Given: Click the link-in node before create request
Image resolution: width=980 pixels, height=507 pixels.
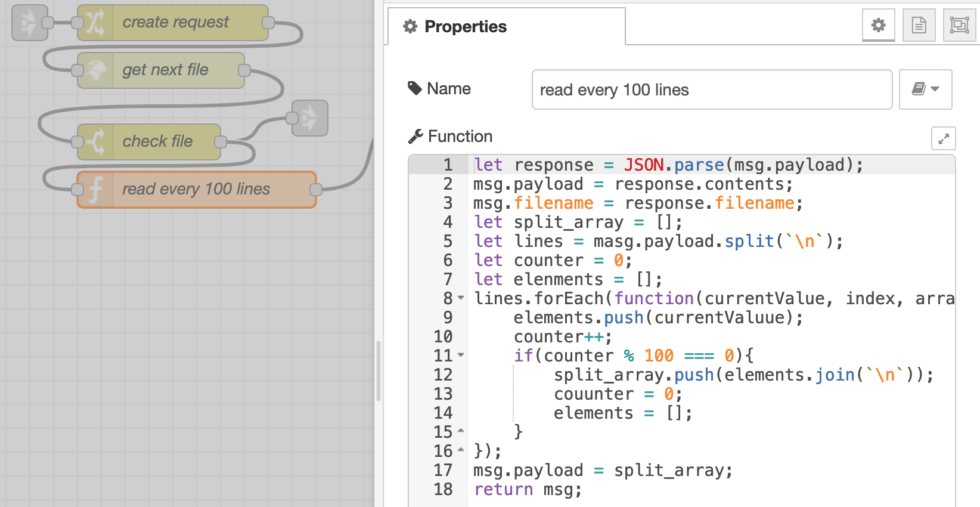Looking at the screenshot, I should pyautogui.click(x=30, y=23).
